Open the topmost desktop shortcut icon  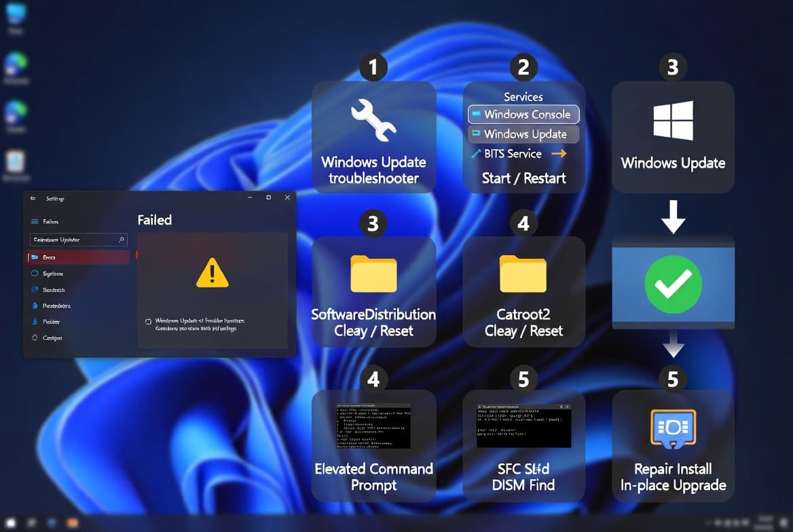pyautogui.click(x=16, y=14)
